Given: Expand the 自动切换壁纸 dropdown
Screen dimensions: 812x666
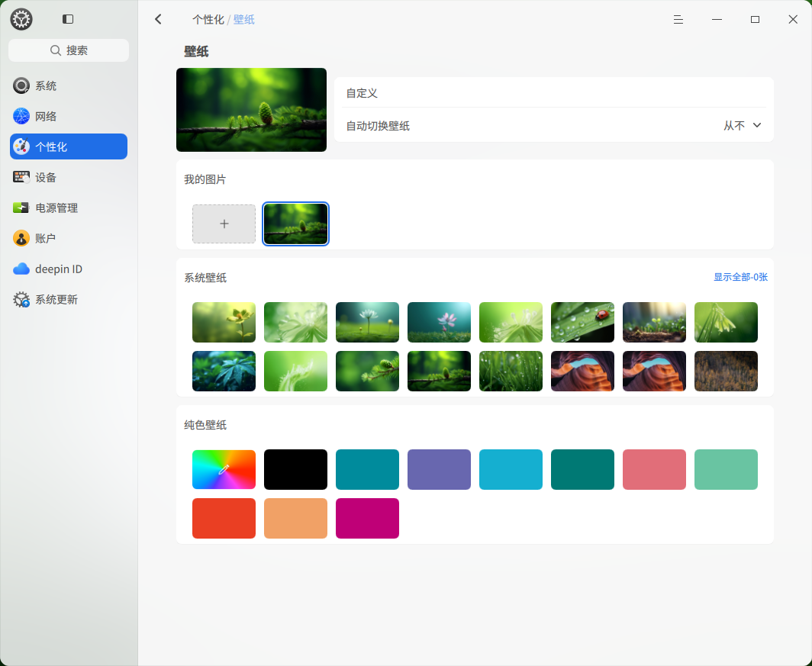Looking at the screenshot, I should coord(742,126).
